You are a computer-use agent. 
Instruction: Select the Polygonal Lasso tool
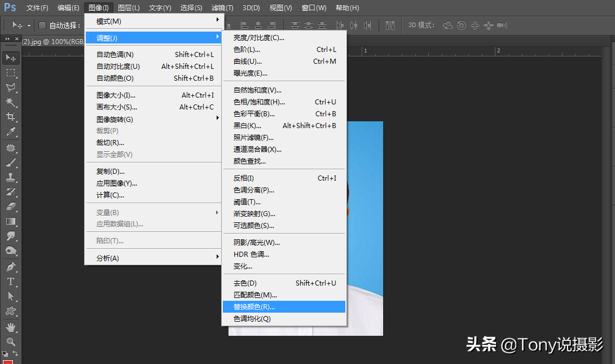[x=11, y=87]
